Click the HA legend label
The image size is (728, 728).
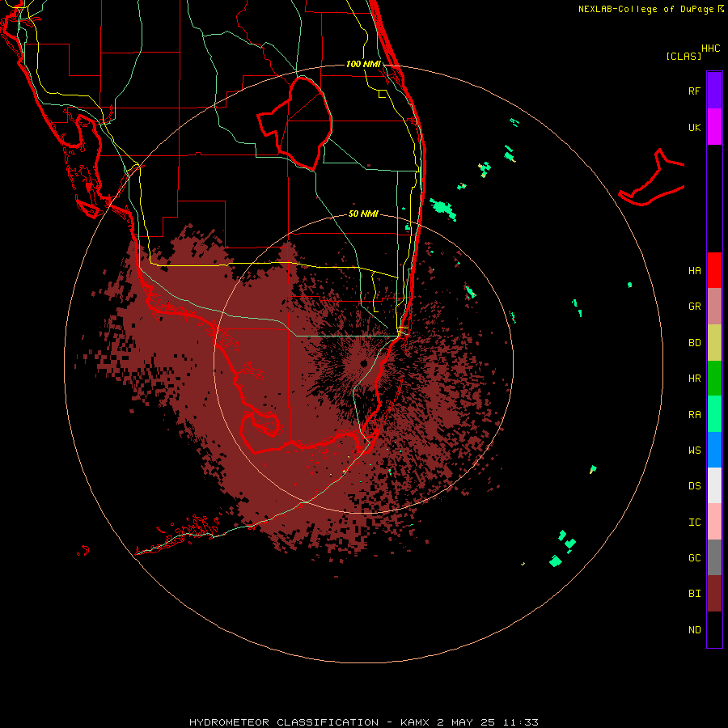pos(694,270)
